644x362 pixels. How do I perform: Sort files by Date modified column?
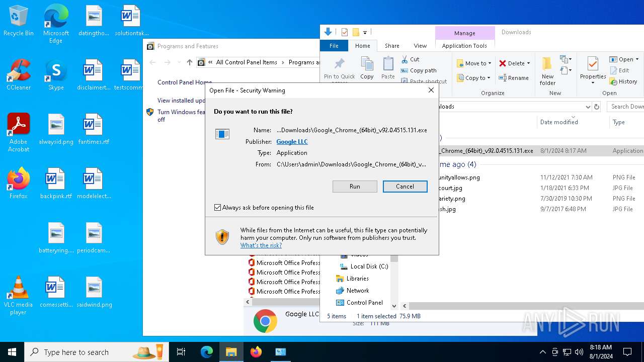(x=558, y=122)
